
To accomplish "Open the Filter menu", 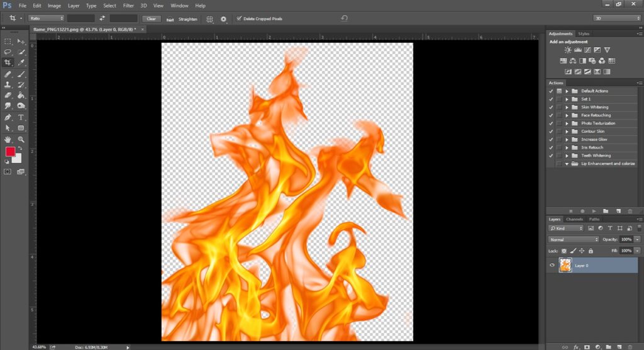I will click(128, 6).
